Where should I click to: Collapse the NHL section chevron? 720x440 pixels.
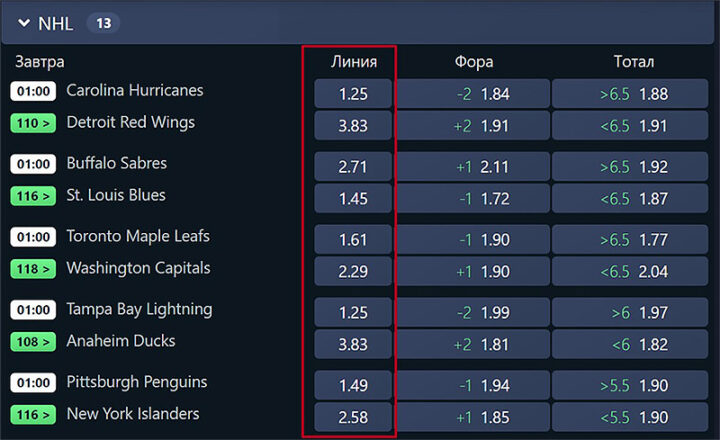click(x=25, y=23)
